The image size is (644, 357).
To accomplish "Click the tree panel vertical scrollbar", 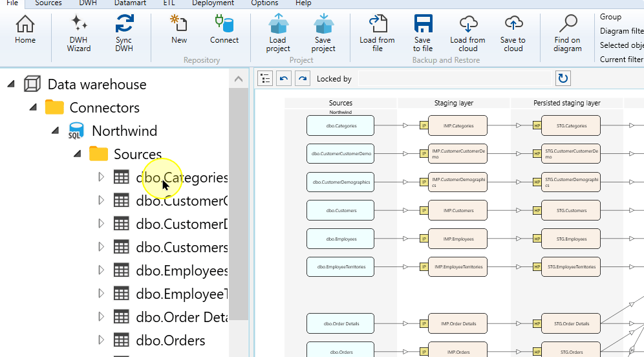I will coord(239,203).
